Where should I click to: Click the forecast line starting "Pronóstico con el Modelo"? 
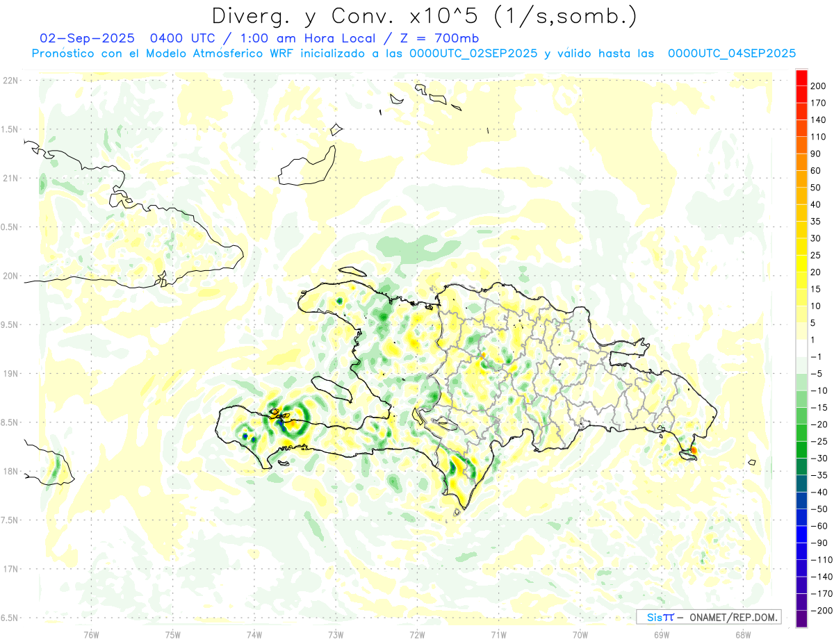(x=414, y=53)
